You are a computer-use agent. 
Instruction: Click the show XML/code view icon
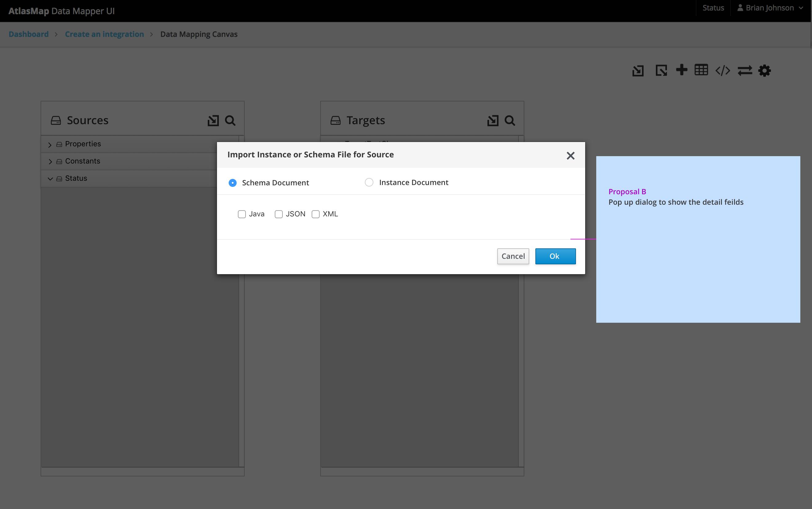pos(723,71)
